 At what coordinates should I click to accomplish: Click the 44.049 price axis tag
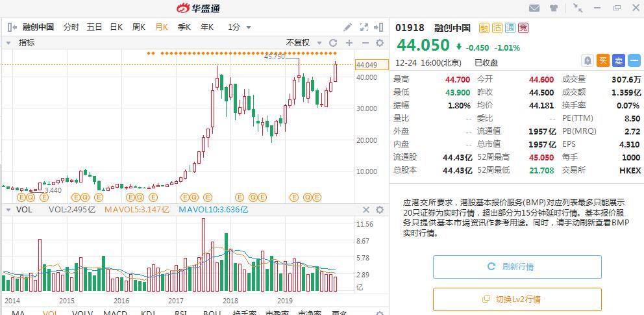372,65
